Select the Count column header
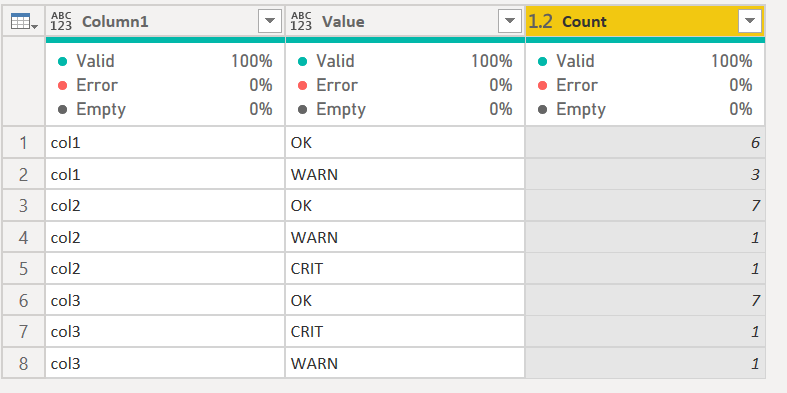Screen dimensions: 787x393 pos(645,21)
